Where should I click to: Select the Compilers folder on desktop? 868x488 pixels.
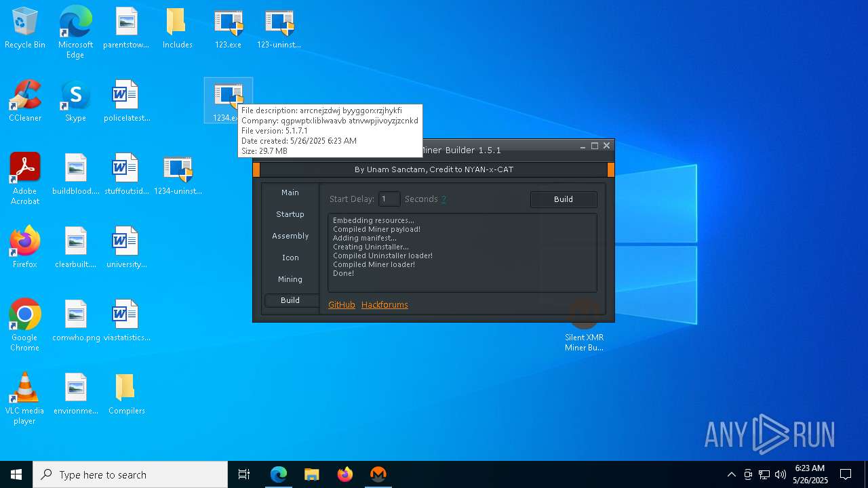pyautogui.click(x=126, y=394)
